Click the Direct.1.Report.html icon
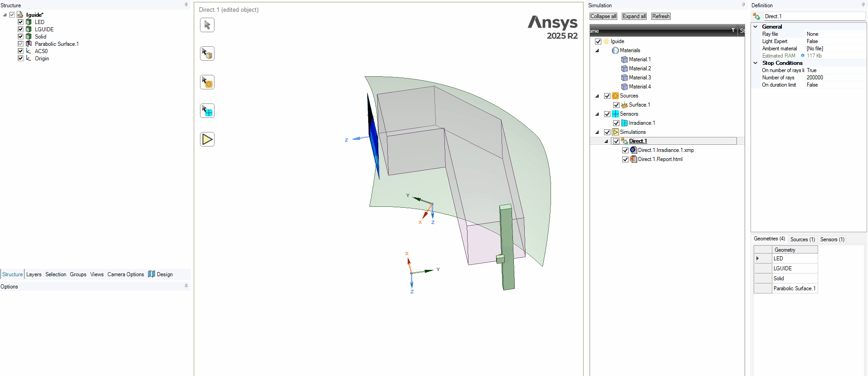This screenshot has width=868, height=376. [x=634, y=159]
